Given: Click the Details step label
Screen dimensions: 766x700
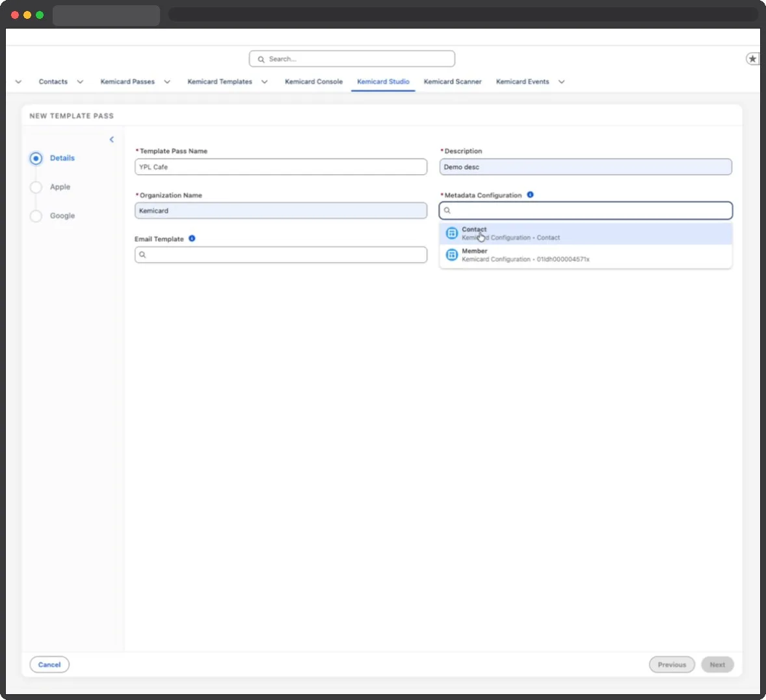Looking at the screenshot, I should [62, 158].
